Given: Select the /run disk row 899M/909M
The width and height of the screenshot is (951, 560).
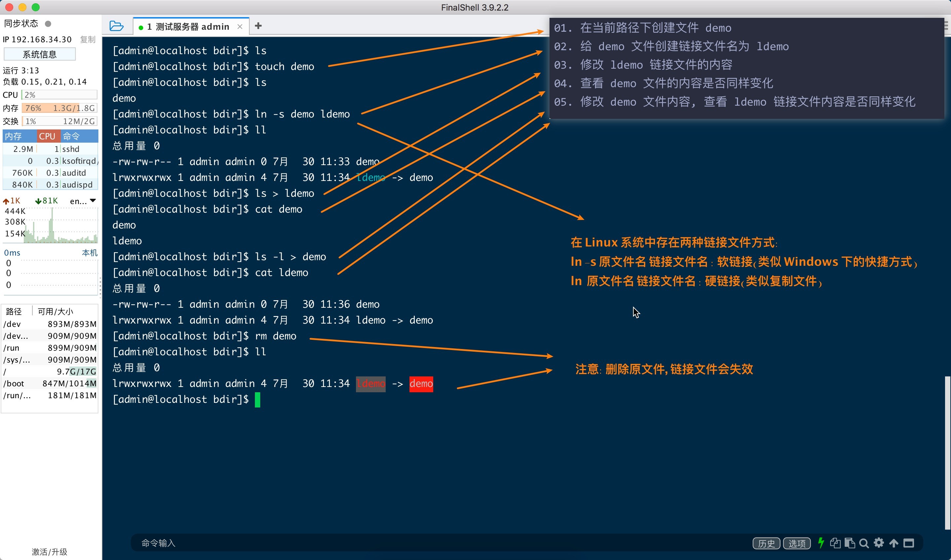Looking at the screenshot, I should [50, 348].
